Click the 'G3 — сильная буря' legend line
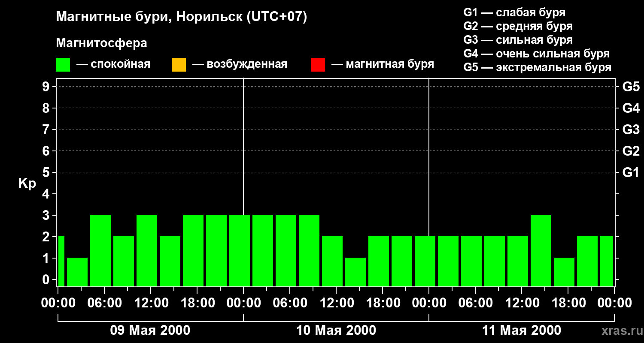 click(x=518, y=40)
